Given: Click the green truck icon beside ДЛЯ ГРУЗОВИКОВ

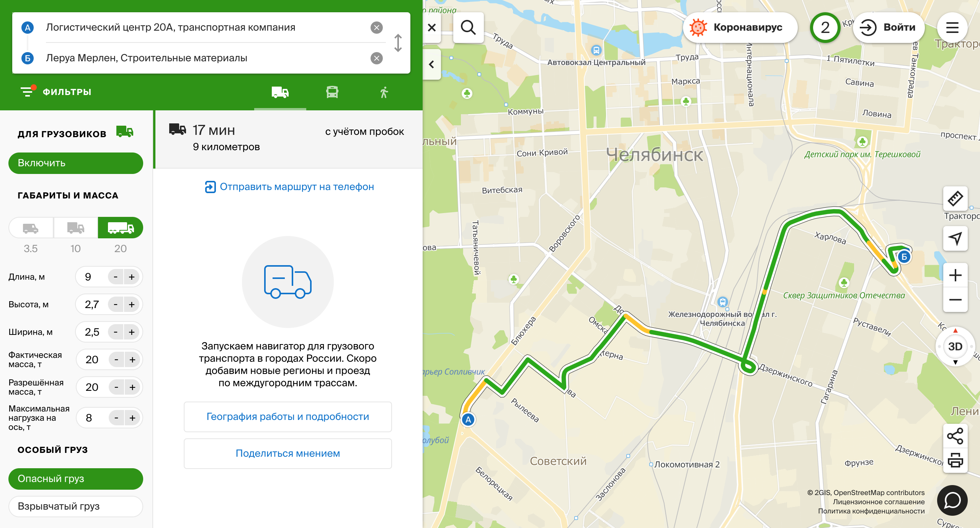Looking at the screenshot, I should click(x=125, y=132).
